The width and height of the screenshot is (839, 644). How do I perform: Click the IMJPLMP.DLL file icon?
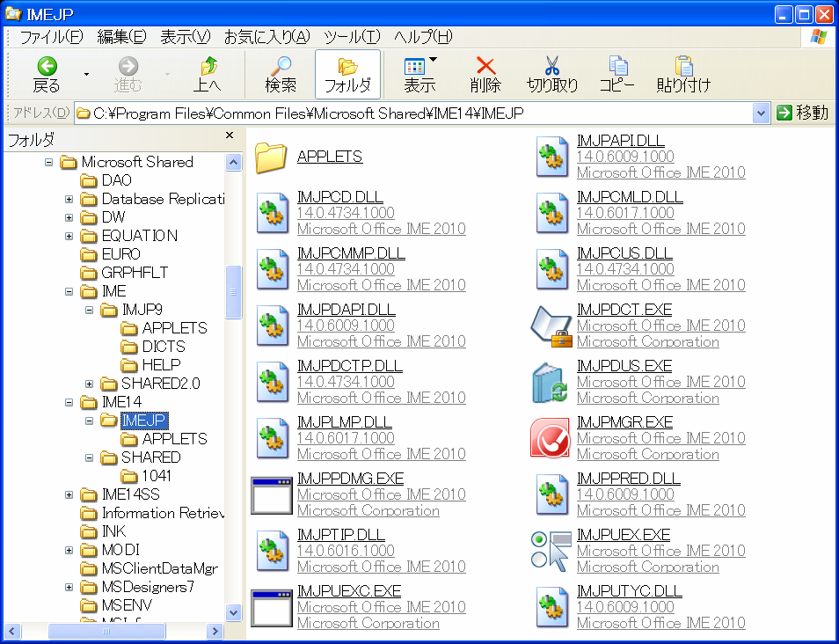pyautogui.click(x=272, y=438)
